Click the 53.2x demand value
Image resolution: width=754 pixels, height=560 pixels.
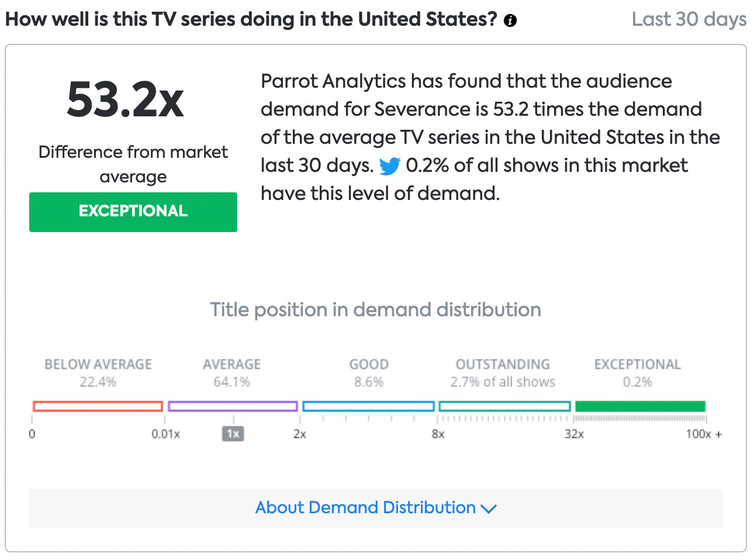(x=126, y=99)
